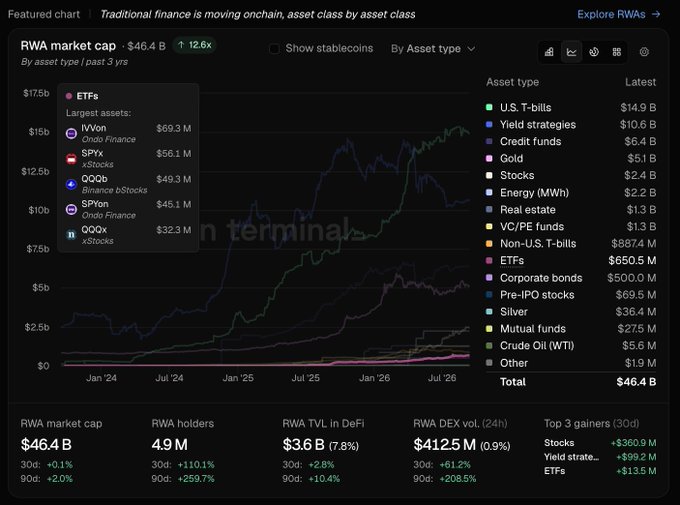Select the Silver legend row
This screenshot has width=680, height=505.
tap(571, 312)
